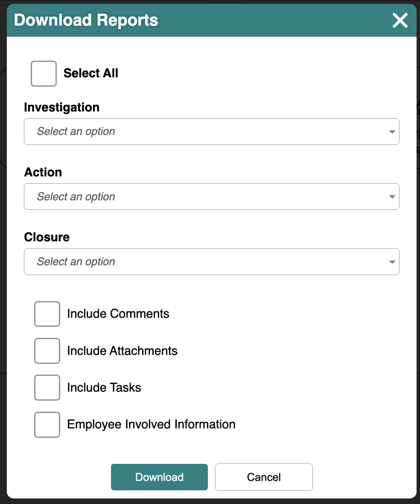The image size is (420, 504).
Task: Click the Cancel button
Action: click(x=264, y=477)
